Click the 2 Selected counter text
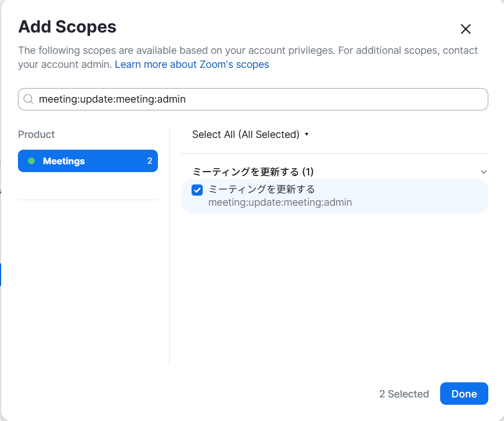 tap(404, 394)
